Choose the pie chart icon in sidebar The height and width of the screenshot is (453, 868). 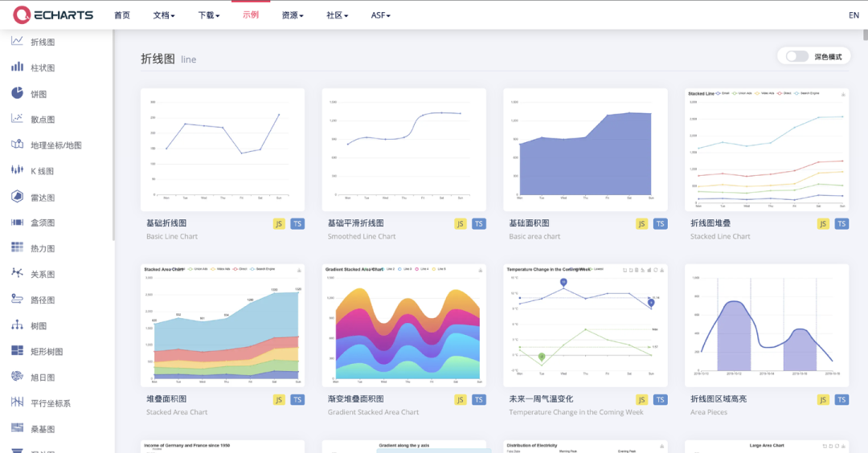click(17, 92)
